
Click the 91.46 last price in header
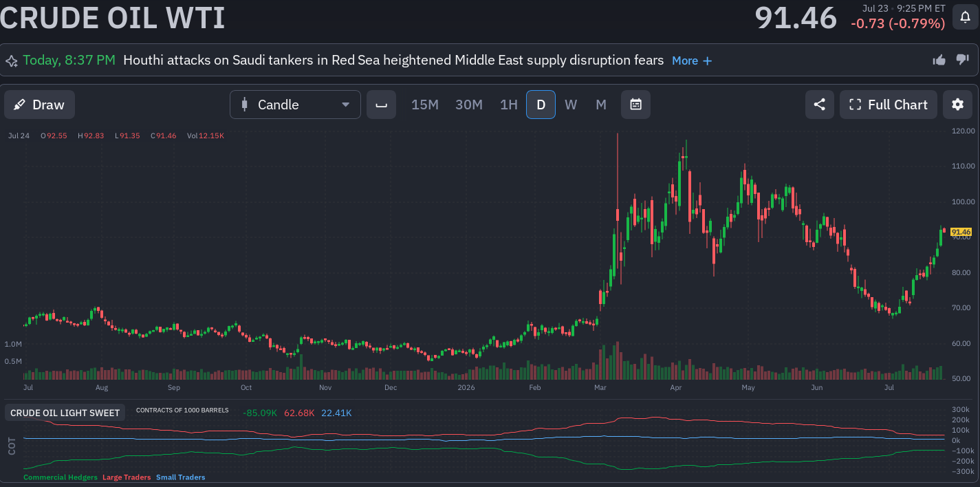796,18
